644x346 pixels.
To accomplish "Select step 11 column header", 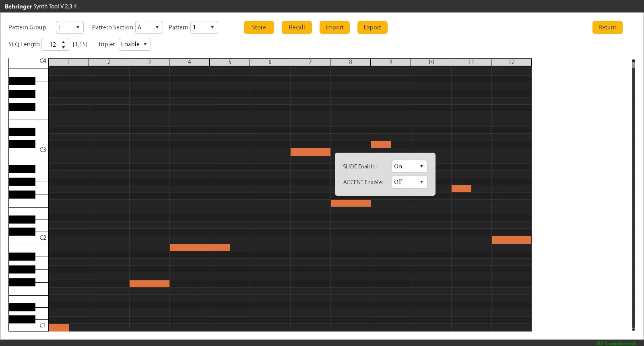I will tap(471, 62).
